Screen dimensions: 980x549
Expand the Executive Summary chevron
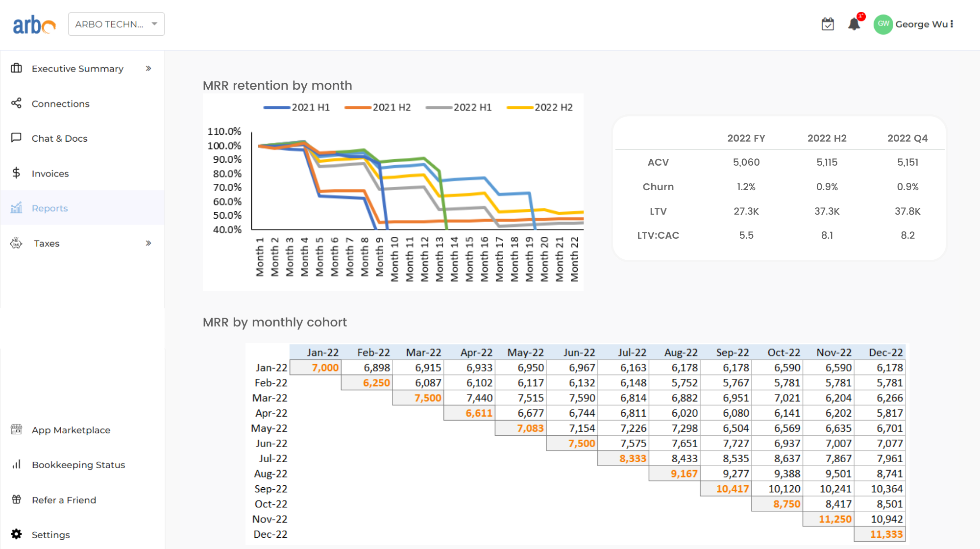click(148, 68)
